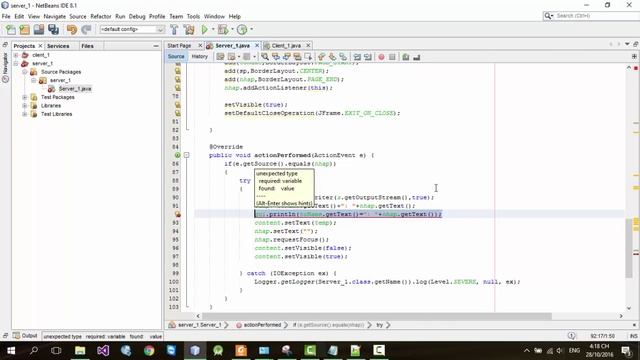
Task: Open the Profile Project dropdown arrow
Action: point(251,29)
